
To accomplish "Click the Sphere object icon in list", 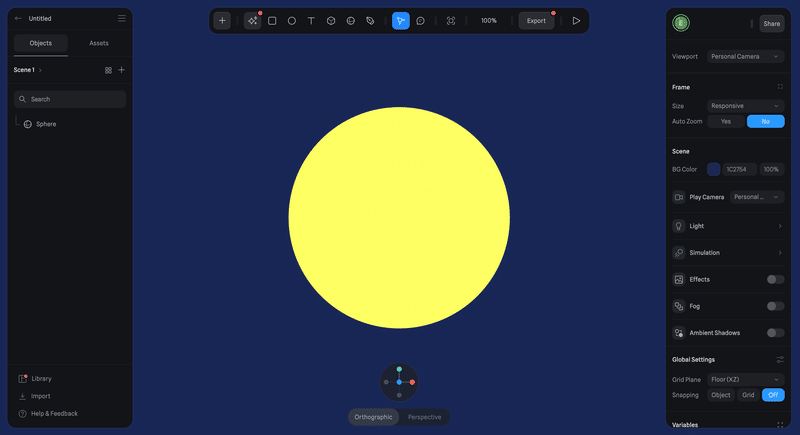I will click(28, 124).
